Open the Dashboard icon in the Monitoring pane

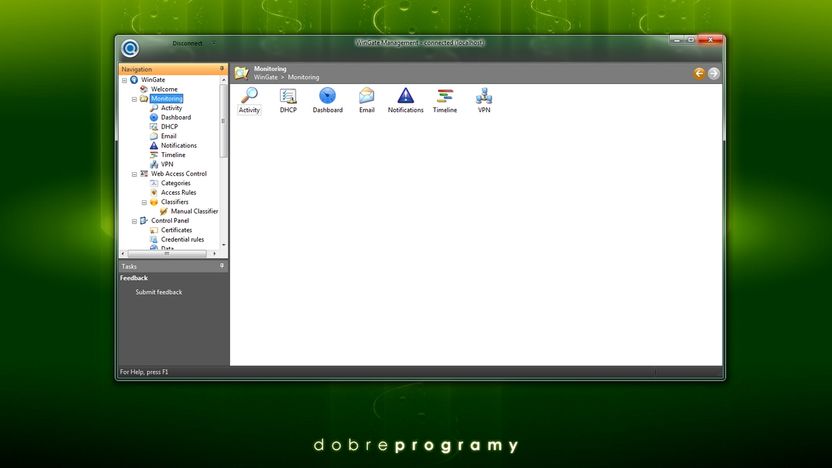[327, 100]
